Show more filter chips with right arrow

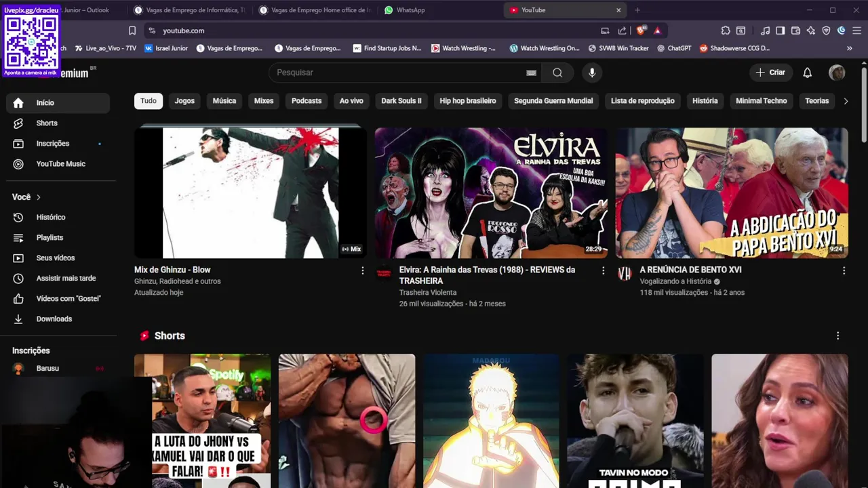[846, 101]
